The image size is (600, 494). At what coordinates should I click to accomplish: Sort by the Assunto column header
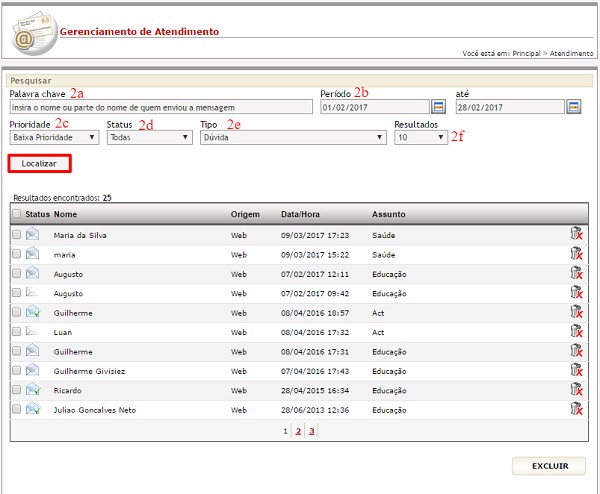tap(389, 214)
